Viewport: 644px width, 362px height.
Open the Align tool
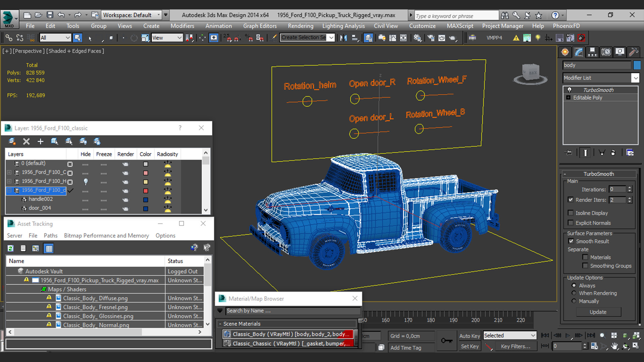[355, 38]
